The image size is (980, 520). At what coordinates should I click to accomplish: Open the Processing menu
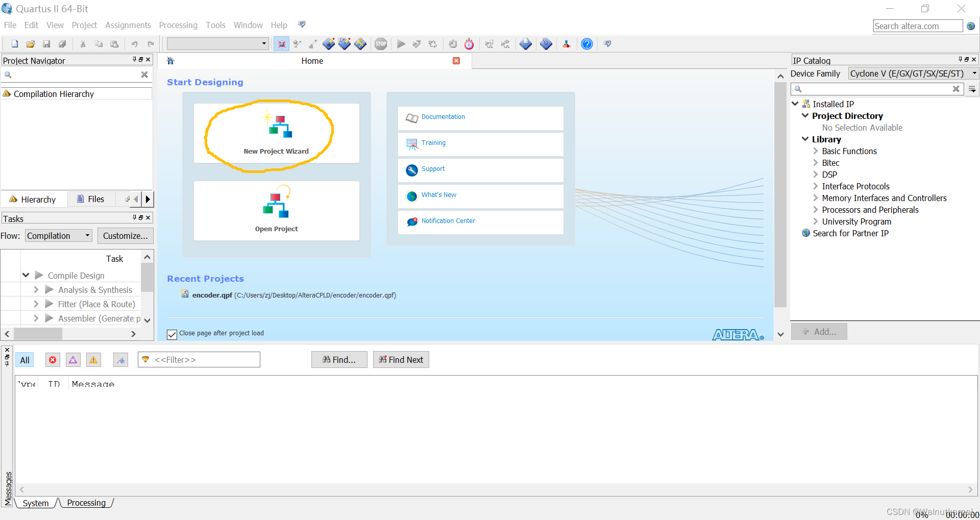[178, 25]
